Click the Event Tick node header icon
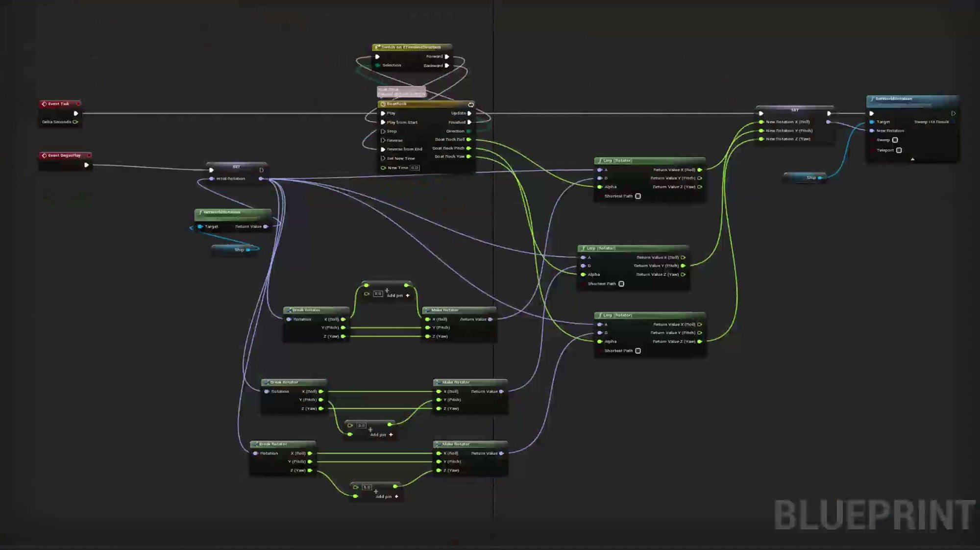 pyautogui.click(x=44, y=104)
